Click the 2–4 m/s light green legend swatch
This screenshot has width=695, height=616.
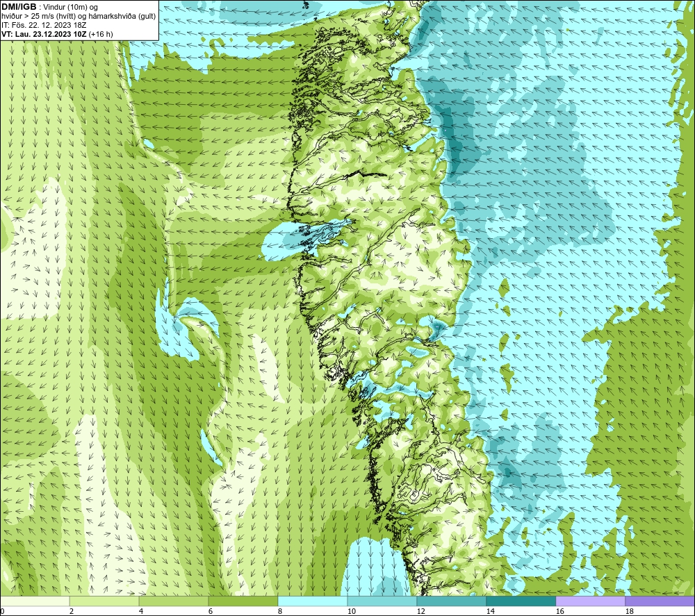pyautogui.click(x=104, y=601)
